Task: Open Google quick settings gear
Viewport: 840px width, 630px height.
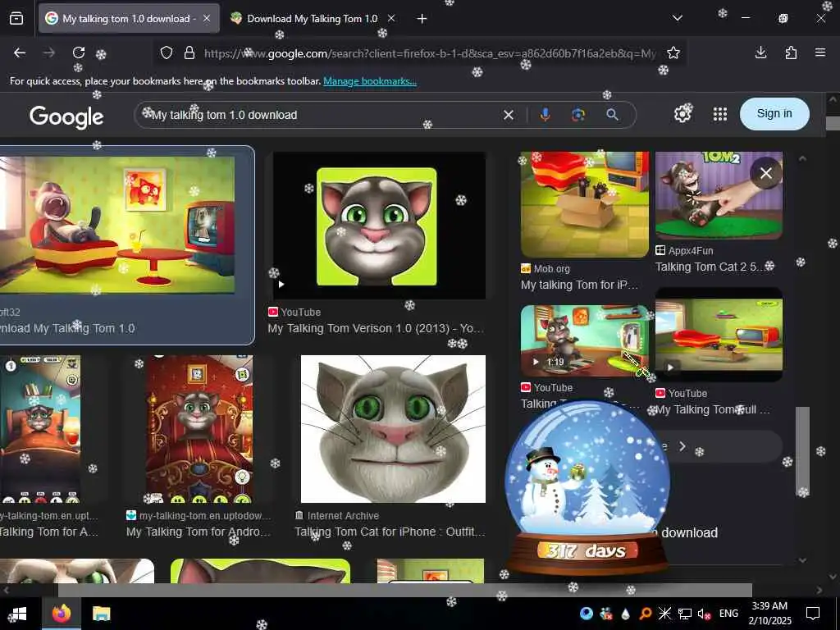Action: 682,113
